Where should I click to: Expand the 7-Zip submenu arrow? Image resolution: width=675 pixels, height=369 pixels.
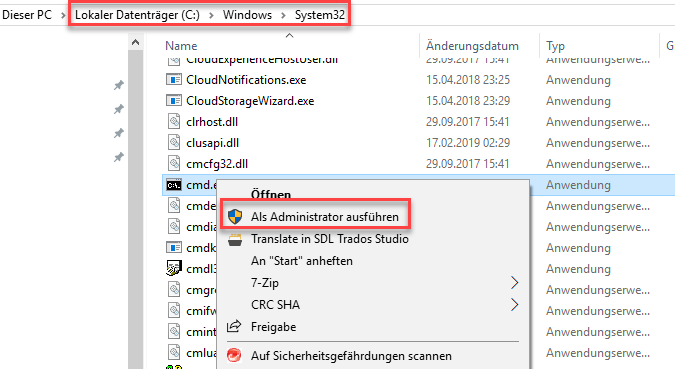tap(514, 283)
